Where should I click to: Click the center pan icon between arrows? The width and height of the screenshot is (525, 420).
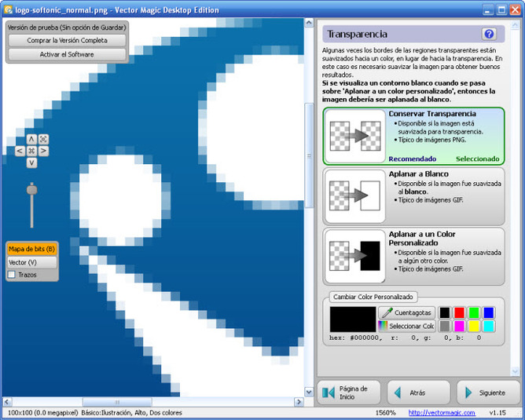[x=31, y=152]
